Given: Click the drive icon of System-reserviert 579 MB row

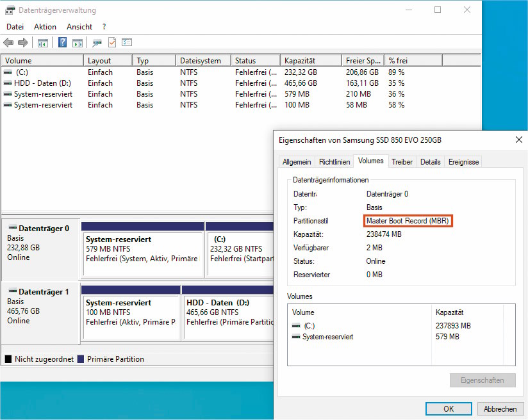Looking at the screenshot, I should click(8, 94).
